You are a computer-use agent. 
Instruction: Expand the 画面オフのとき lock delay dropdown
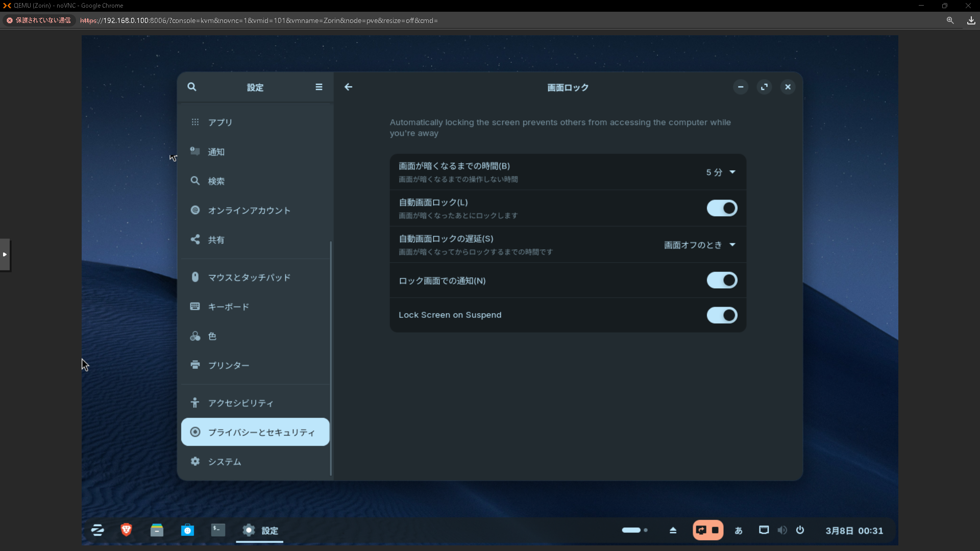coord(699,245)
